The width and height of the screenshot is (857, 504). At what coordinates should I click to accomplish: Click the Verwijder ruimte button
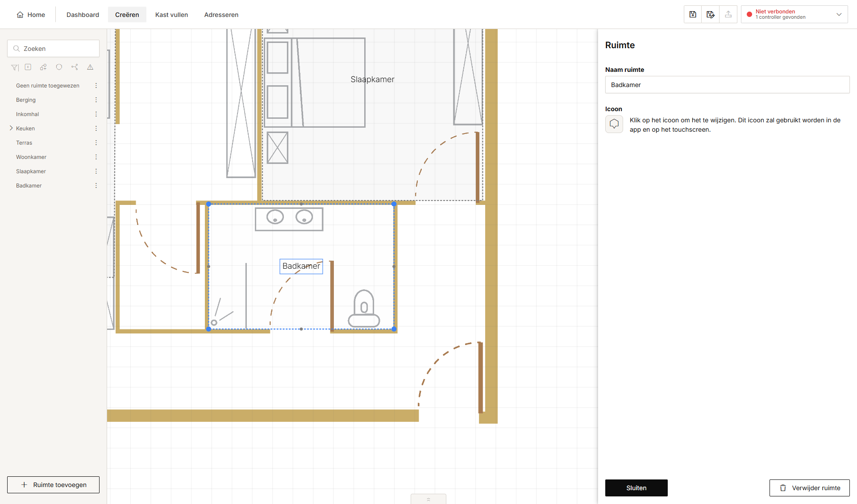point(810,488)
